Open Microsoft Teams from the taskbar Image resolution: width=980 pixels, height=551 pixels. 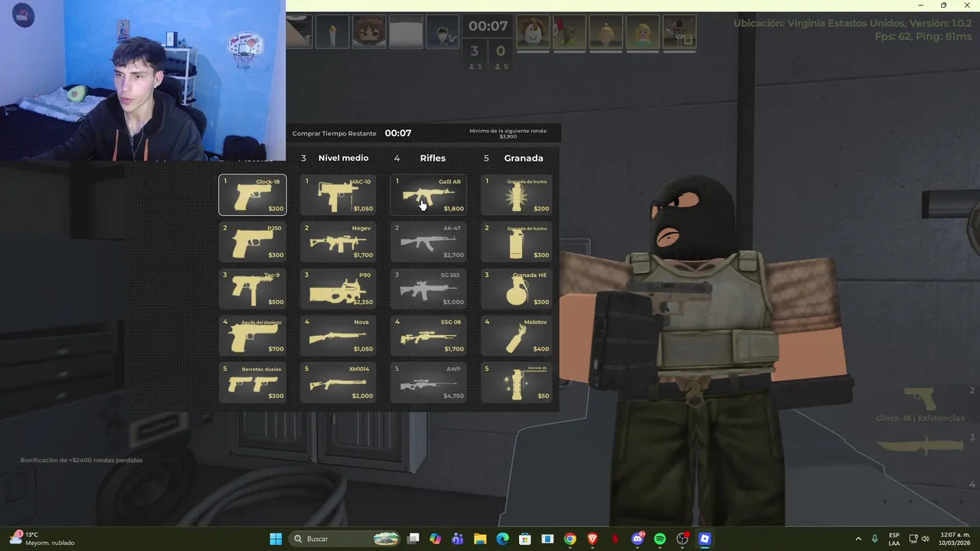click(x=458, y=539)
